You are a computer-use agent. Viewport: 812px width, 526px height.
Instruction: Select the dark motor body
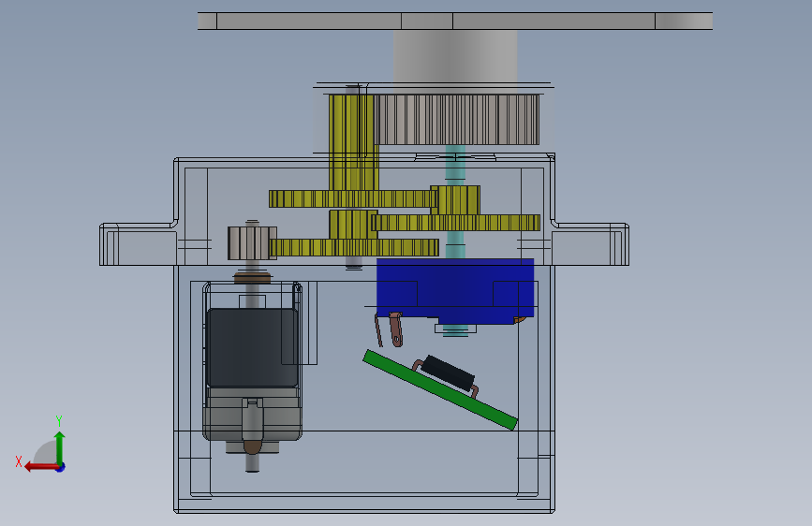click(x=252, y=347)
